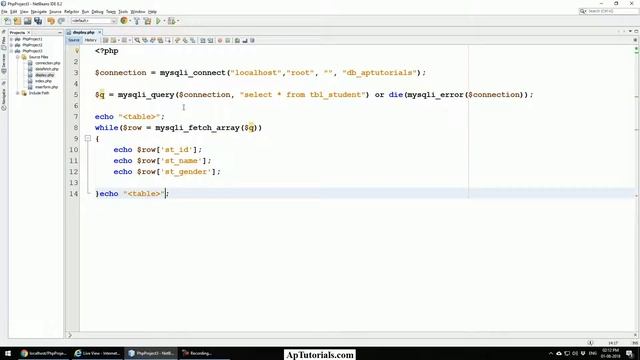Expand the Include Path node
The image size is (640, 360).
(18, 93)
